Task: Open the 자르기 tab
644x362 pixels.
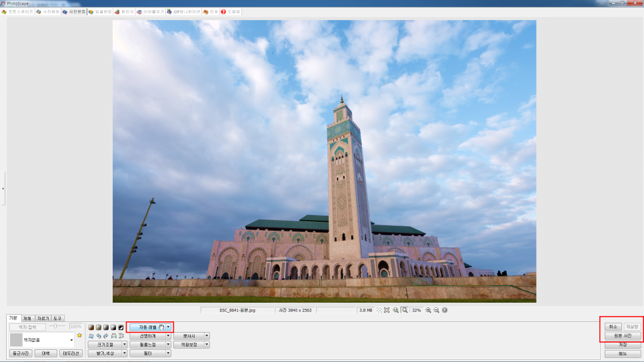Action: click(x=43, y=318)
